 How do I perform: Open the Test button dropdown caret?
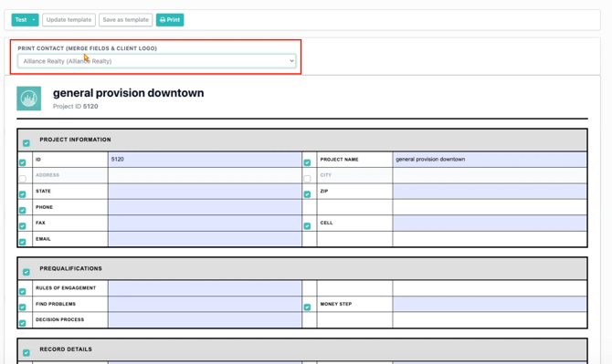coord(34,20)
